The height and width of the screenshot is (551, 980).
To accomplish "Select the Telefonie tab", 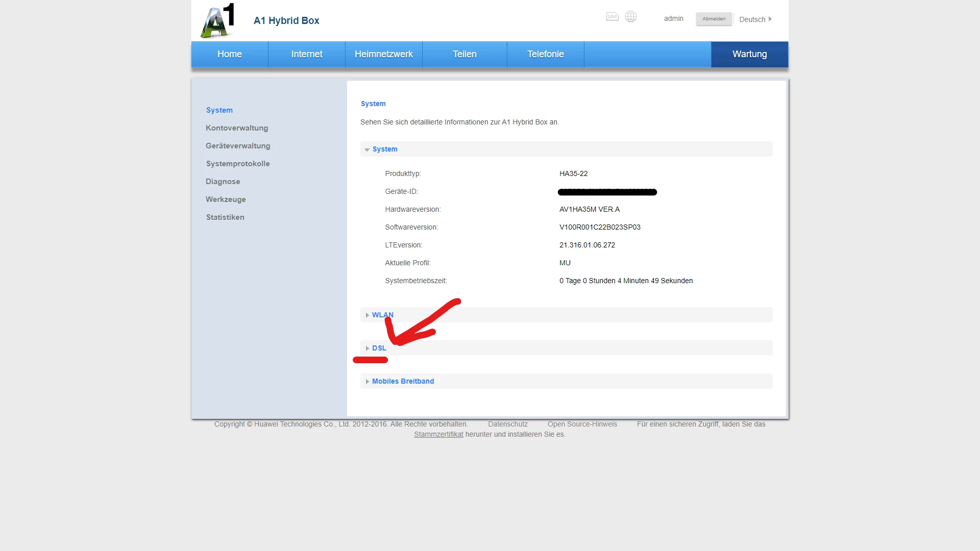I will point(545,54).
